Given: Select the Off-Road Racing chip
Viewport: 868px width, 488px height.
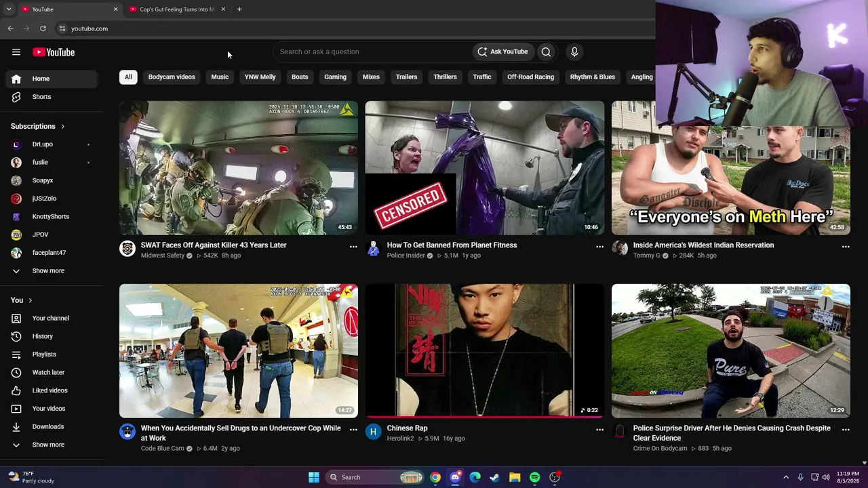Looking at the screenshot, I should [530, 77].
